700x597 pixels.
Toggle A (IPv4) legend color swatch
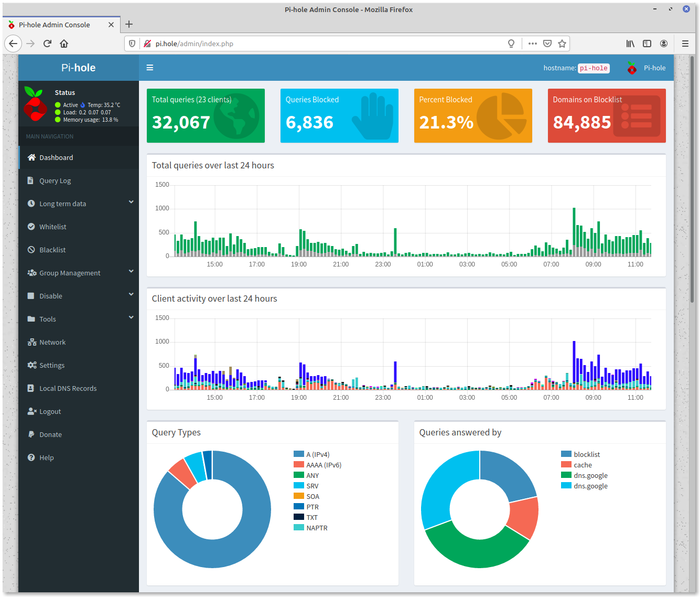(x=299, y=454)
